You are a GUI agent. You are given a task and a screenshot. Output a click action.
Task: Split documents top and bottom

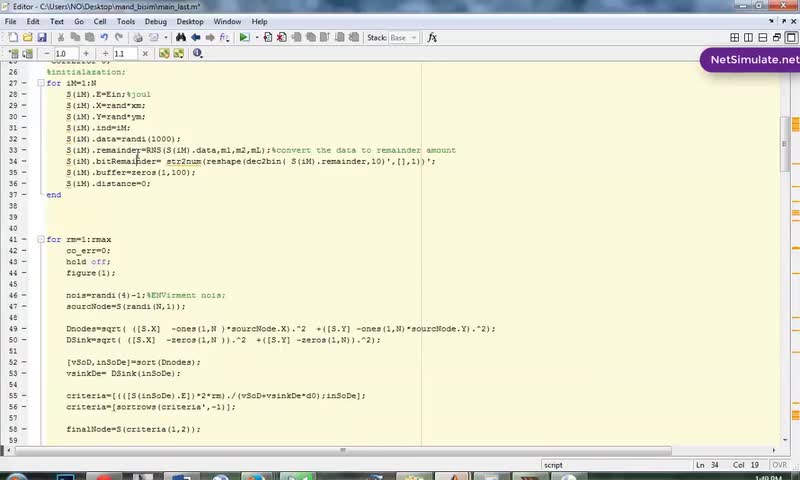pyautogui.click(x=763, y=37)
